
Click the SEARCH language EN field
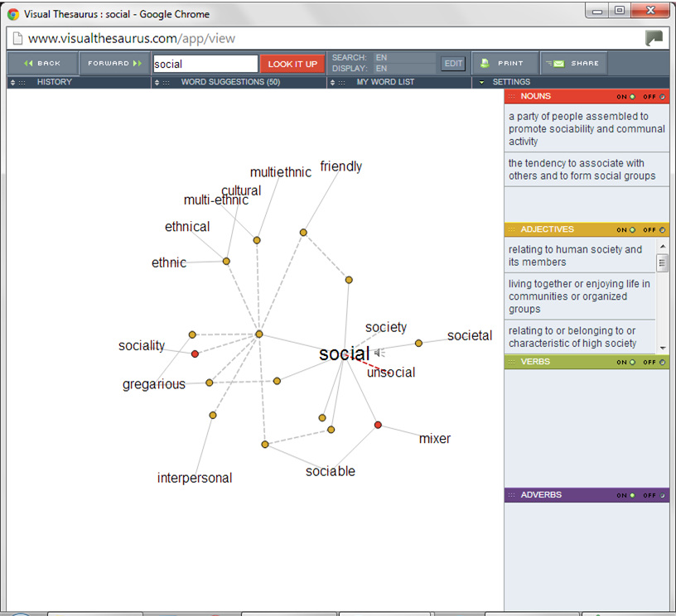point(404,58)
